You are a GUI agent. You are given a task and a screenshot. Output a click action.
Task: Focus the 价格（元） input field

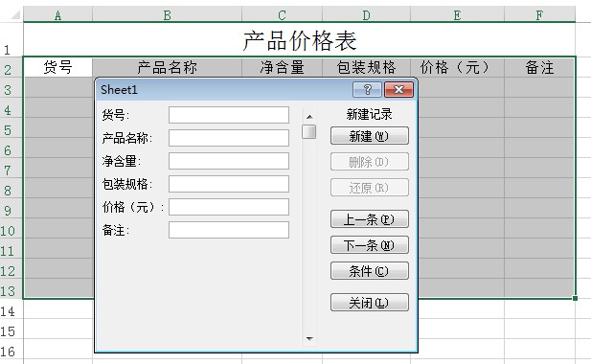tap(229, 207)
